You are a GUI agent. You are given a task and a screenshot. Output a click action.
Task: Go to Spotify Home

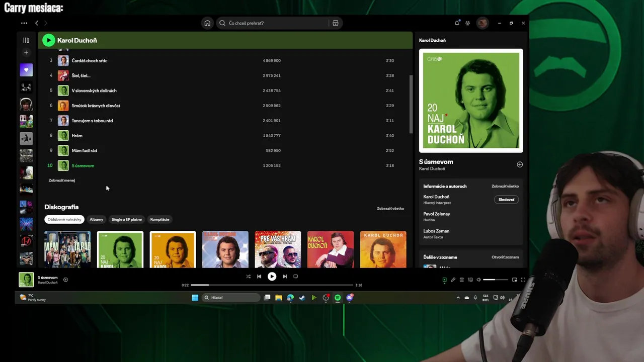click(x=207, y=23)
